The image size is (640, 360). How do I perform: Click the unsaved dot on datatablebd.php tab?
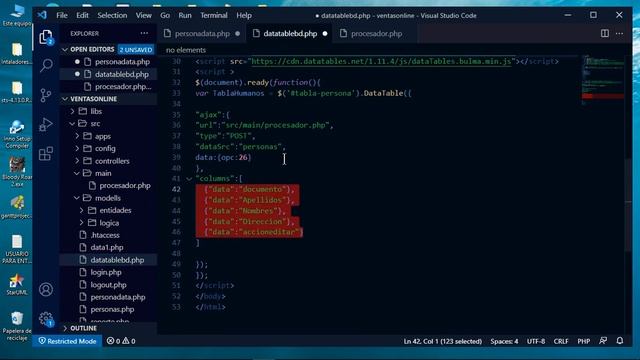coord(325,33)
